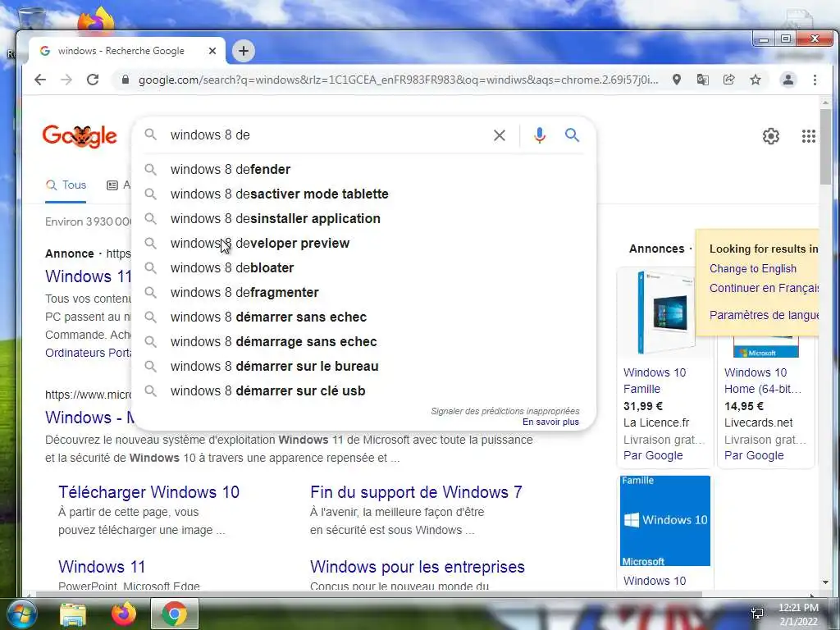The height and width of the screenshot is (630, 840).
Task: Open a new tab with the plus button
Action: tap(244, 51)
